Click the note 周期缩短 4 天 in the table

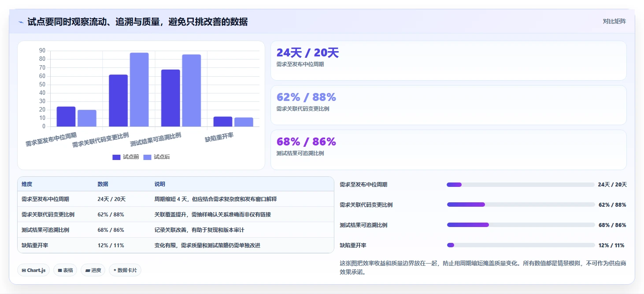tap(170, 199)
